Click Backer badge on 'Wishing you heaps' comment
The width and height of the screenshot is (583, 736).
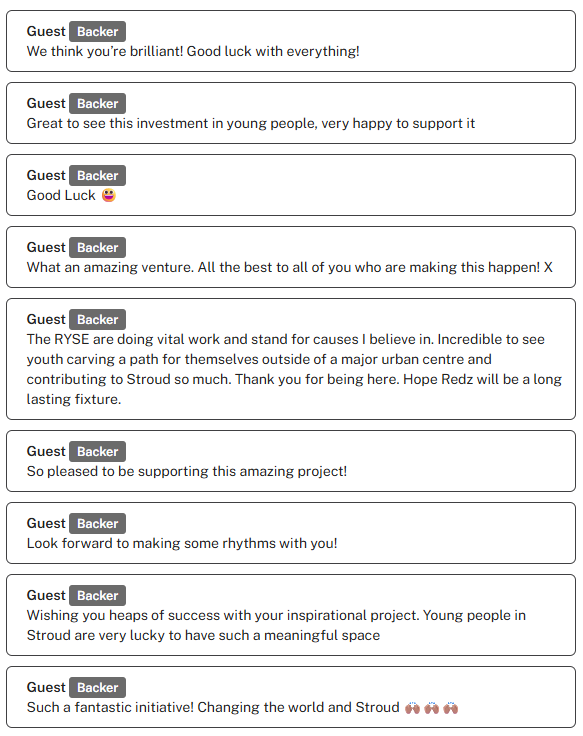98,595
